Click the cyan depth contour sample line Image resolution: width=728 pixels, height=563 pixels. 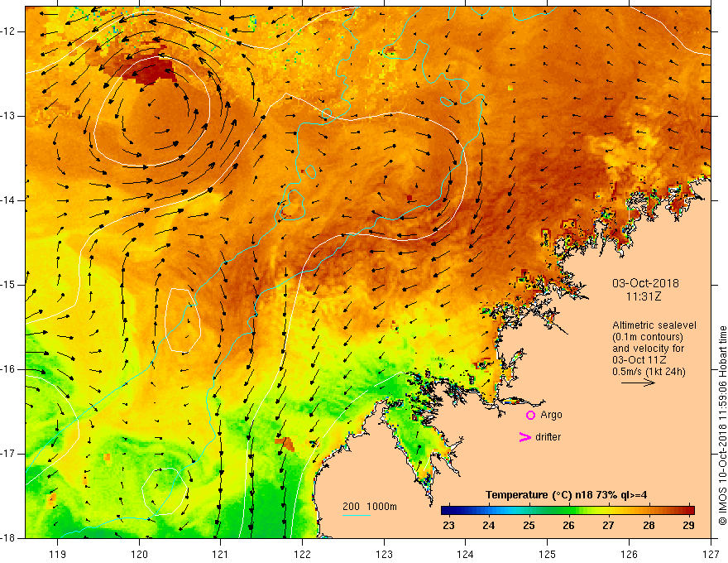[356, 515]
